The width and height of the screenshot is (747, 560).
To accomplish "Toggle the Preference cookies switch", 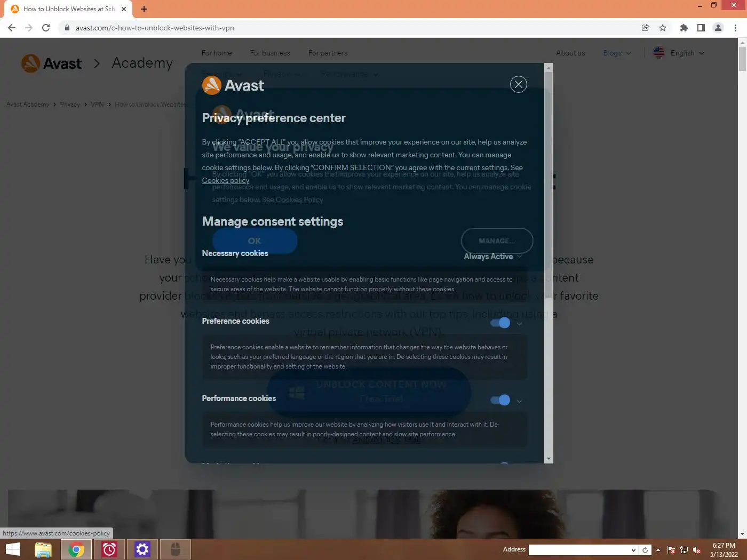I will coord(500,323).
